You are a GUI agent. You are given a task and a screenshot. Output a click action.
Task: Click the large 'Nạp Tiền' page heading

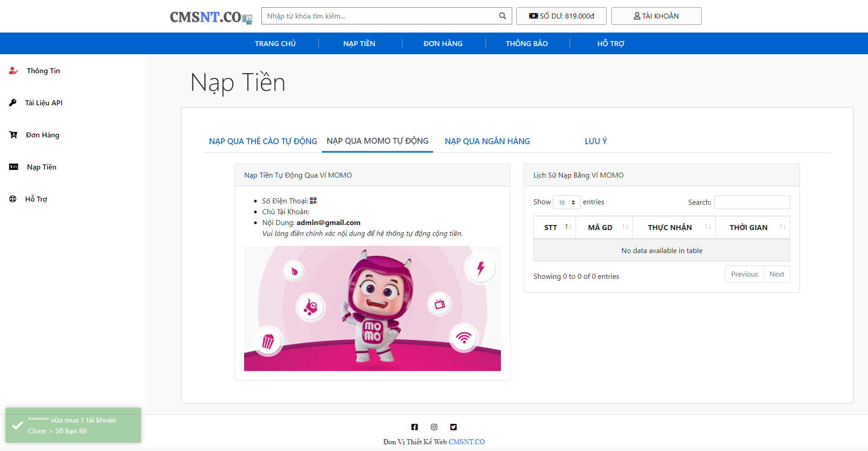pyautogui.click(x=238, y=83)
